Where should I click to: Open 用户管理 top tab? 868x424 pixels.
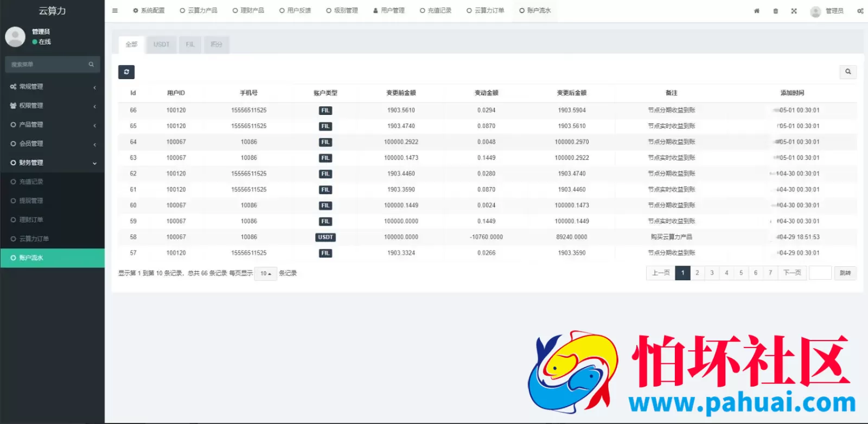point(389,11)
